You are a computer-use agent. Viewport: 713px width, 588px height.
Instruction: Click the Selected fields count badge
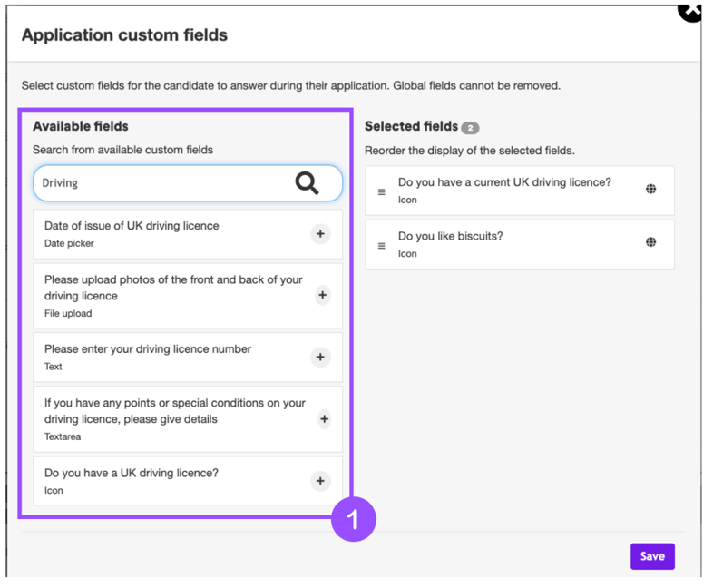point(470,128)
